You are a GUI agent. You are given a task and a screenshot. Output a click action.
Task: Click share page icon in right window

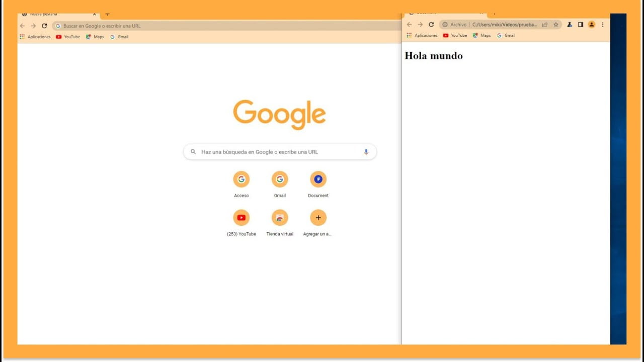pyautogui.click(x=545, y=25)
